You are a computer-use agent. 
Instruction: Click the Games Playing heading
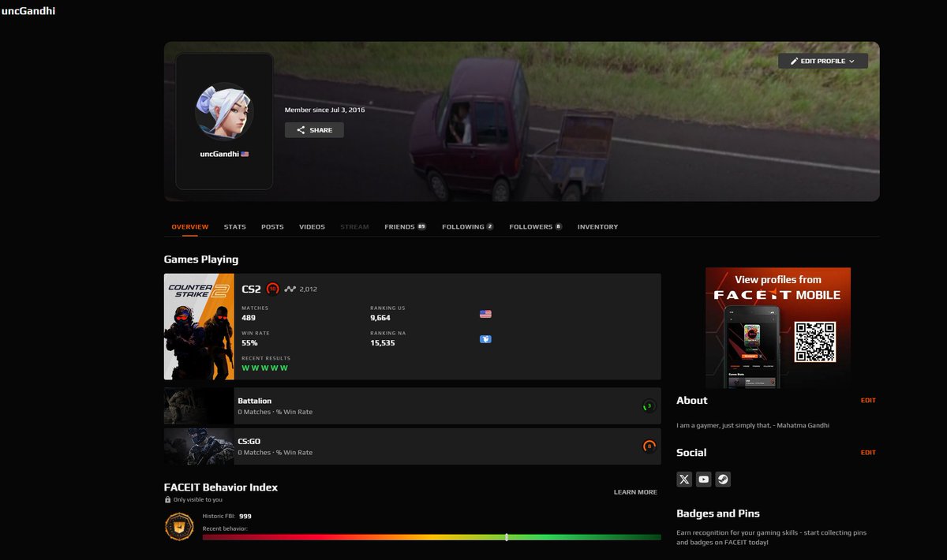(x=201, y=259)
